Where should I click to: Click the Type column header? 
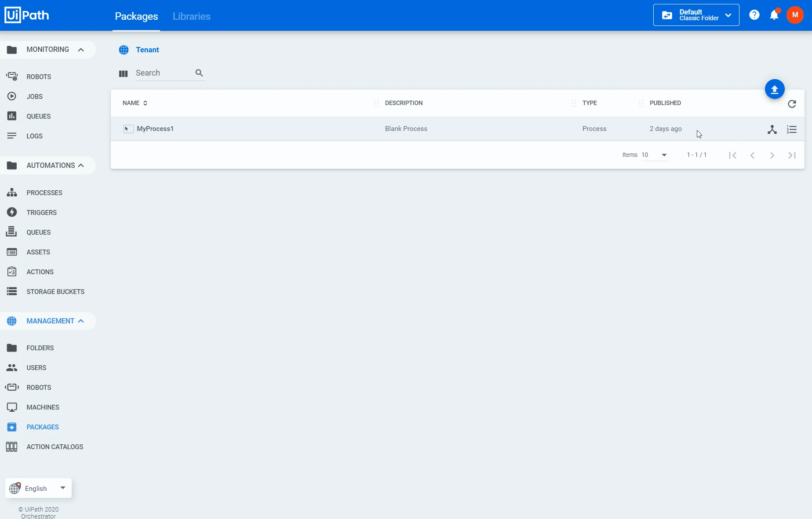(x=590, y=103)
